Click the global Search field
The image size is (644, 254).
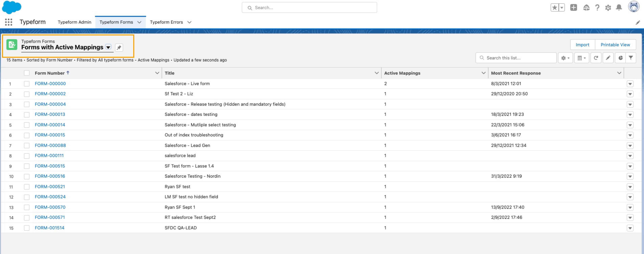tap(309, 8)
